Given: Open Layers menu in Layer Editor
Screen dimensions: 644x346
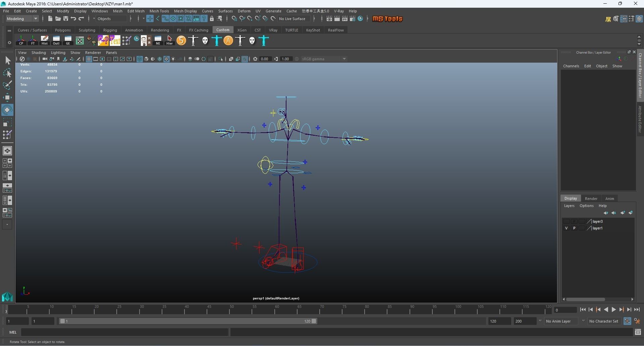Looking at the screenshot, I should [x=569, y=206].
